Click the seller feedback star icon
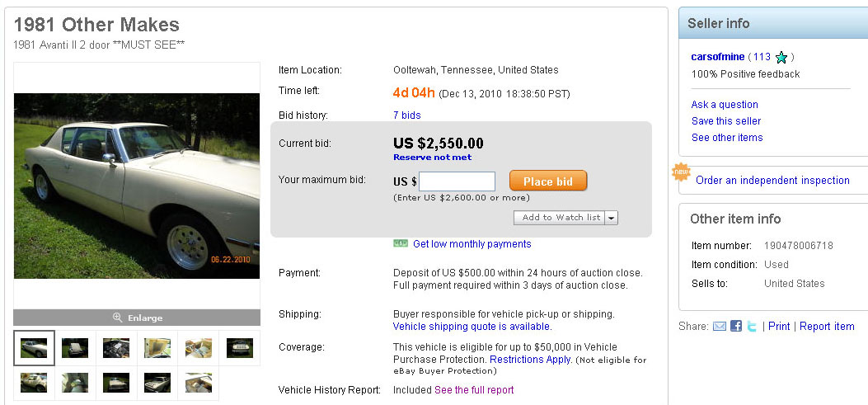 point(781,58)
